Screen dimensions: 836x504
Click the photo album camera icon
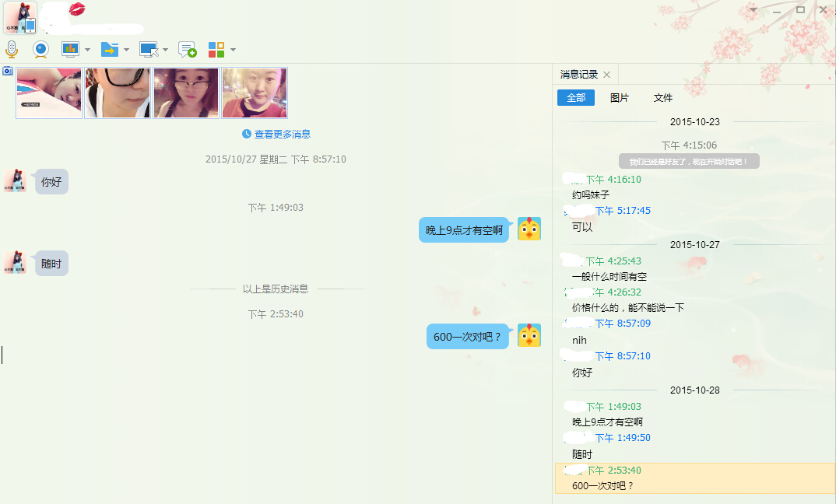coord(8,71)
